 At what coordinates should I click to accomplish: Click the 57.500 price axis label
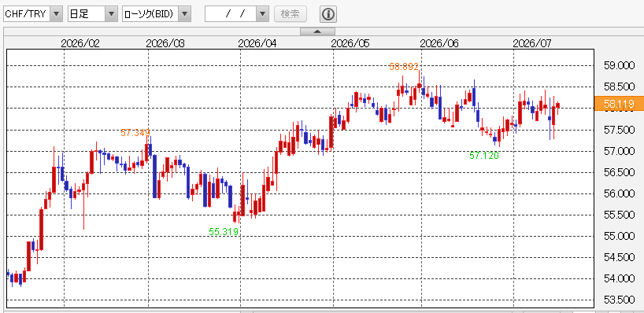coord(619,131)
